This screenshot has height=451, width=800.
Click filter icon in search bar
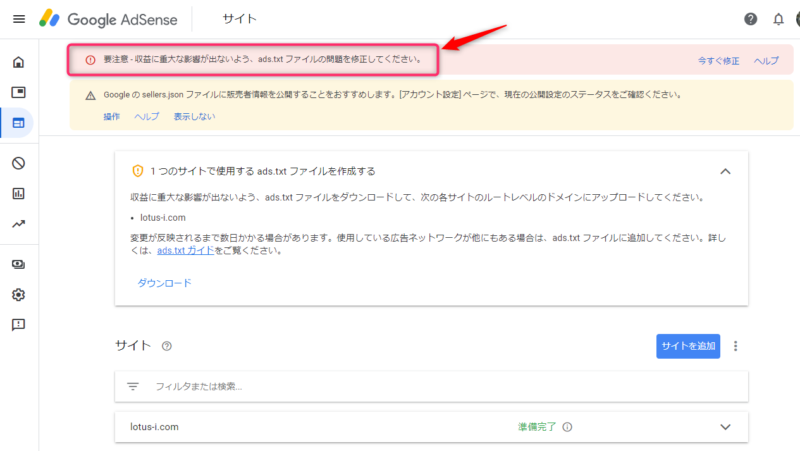[133, 387]
